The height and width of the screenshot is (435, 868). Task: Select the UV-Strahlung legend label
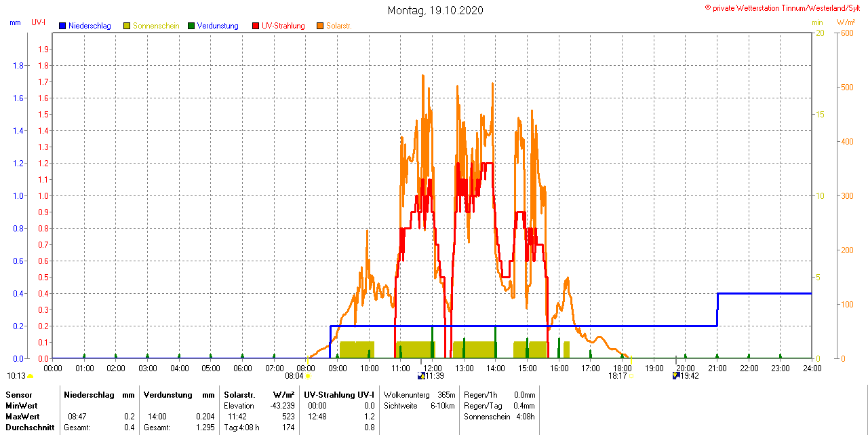(283, 26)
